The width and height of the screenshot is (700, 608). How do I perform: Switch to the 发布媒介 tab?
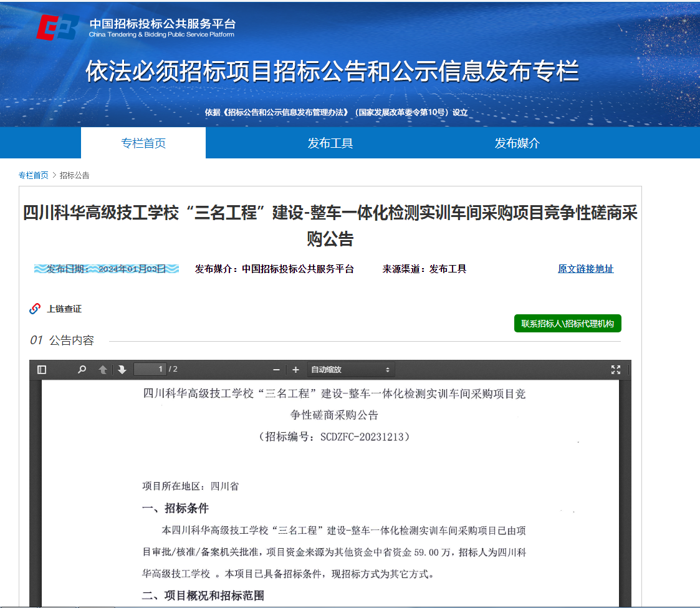point(517,143)
